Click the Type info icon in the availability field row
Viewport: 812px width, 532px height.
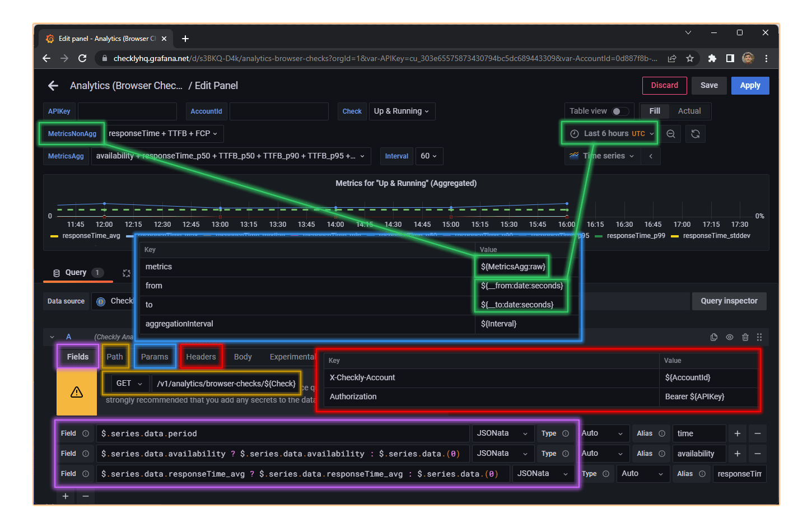(566, 454)
